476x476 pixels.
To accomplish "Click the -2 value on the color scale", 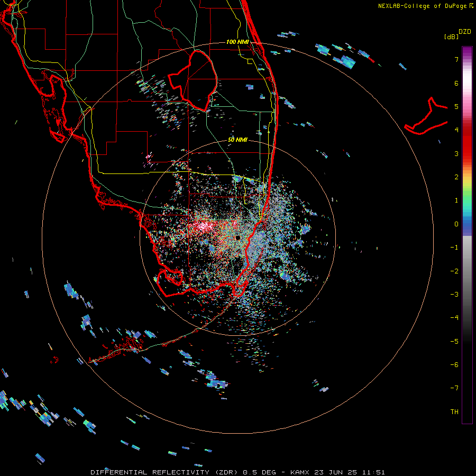I will click(454, 271).
